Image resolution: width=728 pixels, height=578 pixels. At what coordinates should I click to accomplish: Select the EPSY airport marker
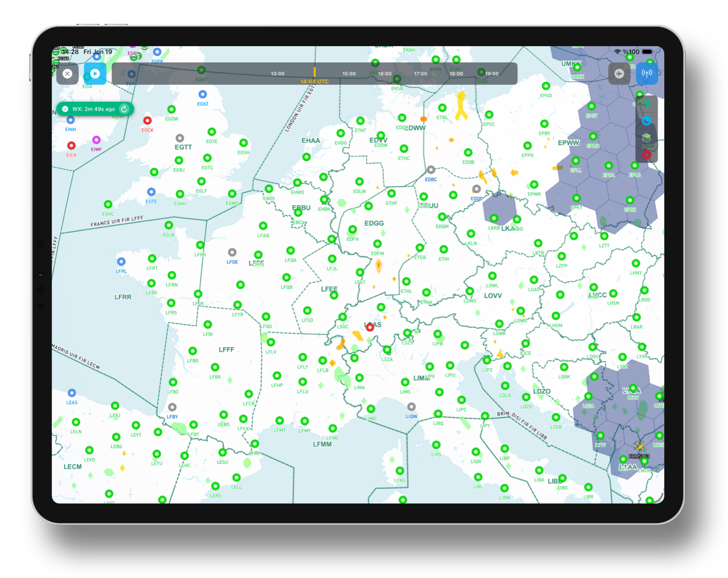[x=592, y=107]
